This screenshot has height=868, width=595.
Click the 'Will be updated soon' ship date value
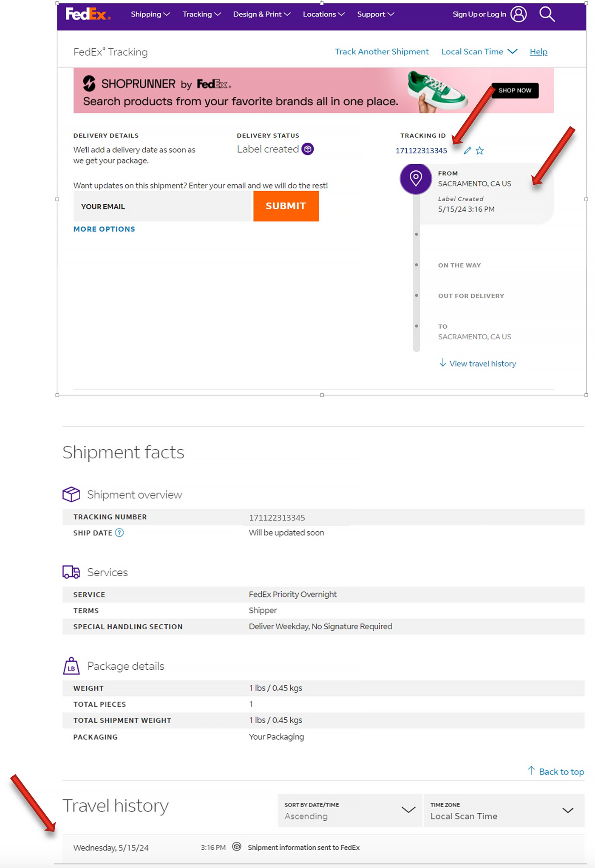tap(286, 533)
